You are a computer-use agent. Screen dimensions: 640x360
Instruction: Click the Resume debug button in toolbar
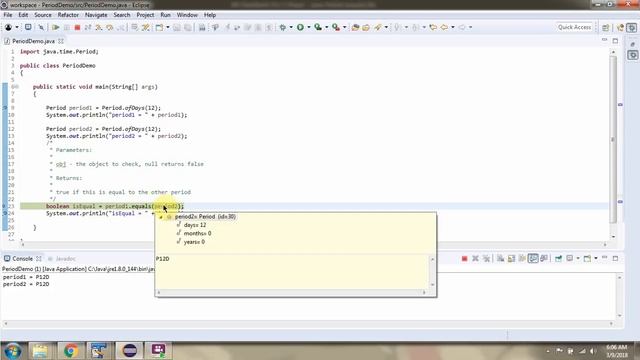(x=56, y=27)
